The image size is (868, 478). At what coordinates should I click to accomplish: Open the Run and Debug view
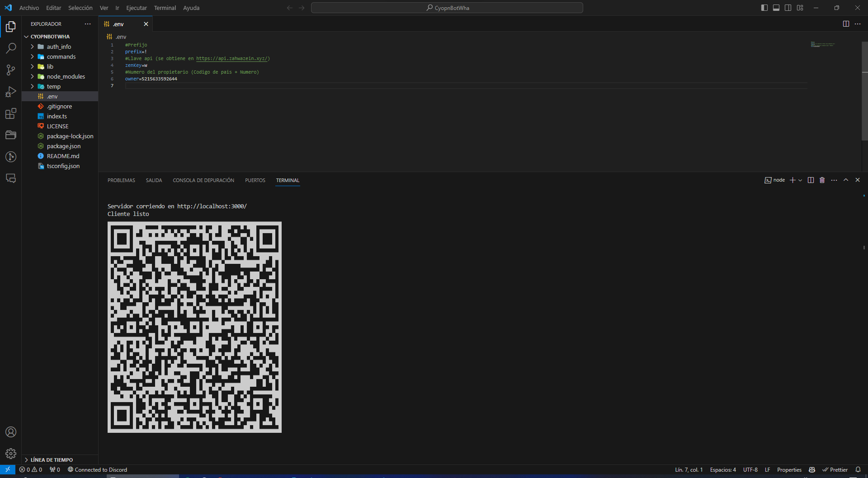[x=11, y=92]
